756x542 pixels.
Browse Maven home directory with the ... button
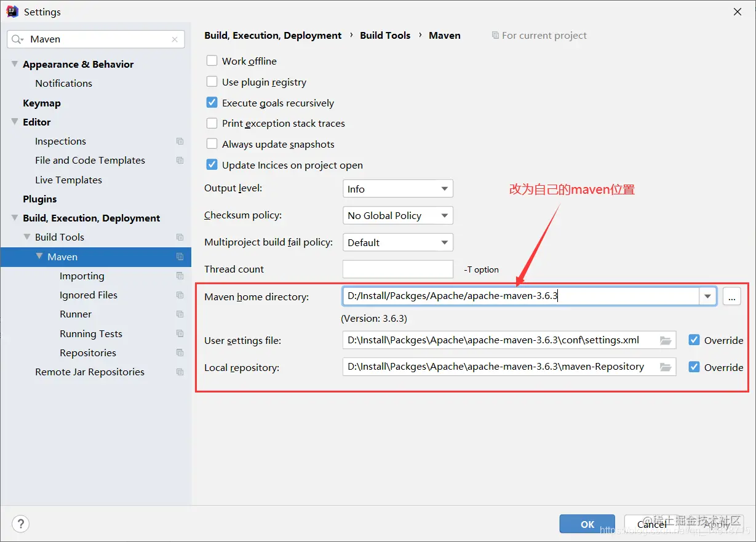[x=731, y=297]
